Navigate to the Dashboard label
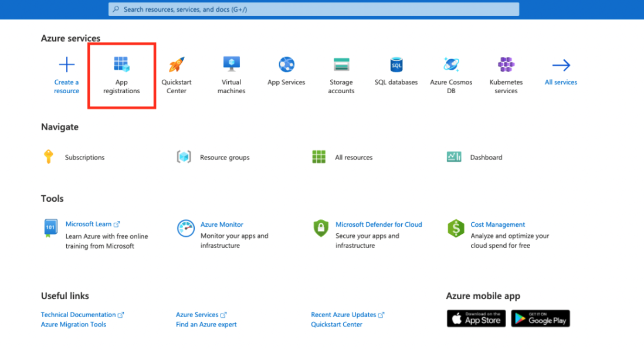Screen dimensions: 644x350 click(486, 157)
